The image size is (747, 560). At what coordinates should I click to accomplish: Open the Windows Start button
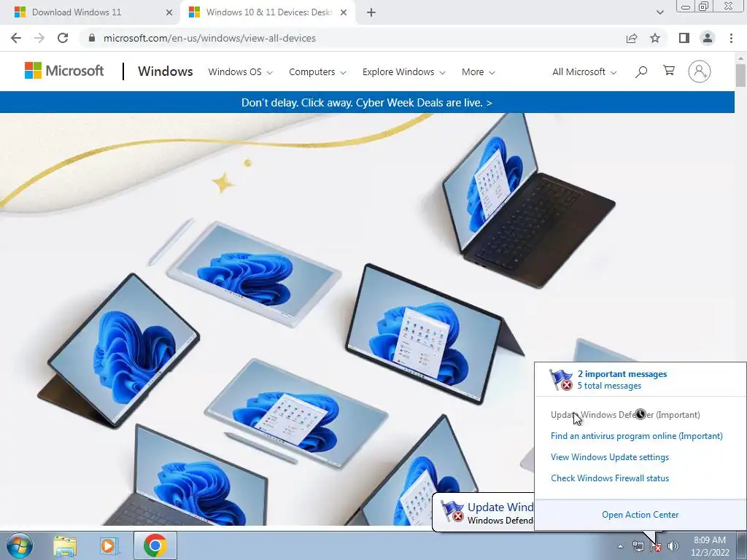(x=20, y=545)
